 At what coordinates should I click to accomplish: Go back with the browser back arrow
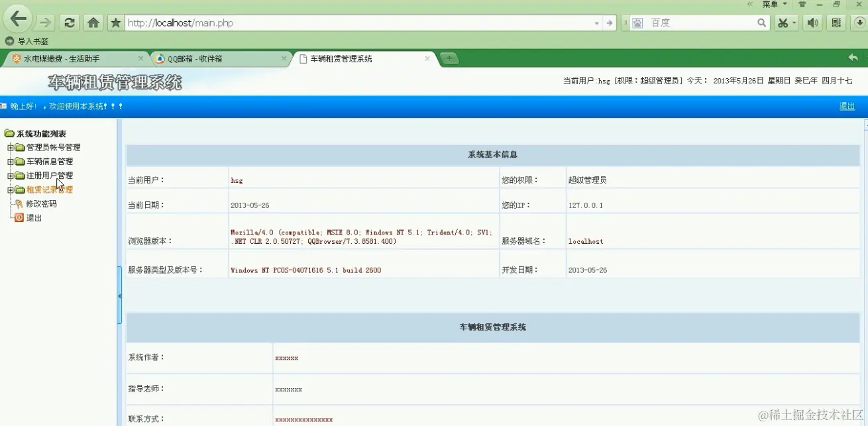point(18,19)
